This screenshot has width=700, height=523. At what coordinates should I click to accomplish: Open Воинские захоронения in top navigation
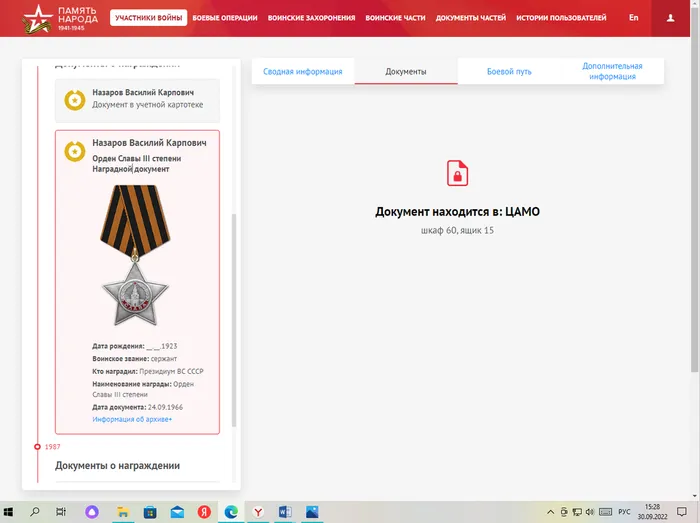pos(311,18)
